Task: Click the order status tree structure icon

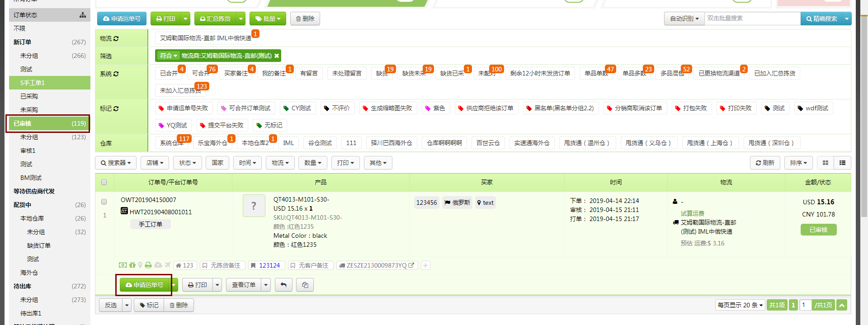Action: (83, 15)
